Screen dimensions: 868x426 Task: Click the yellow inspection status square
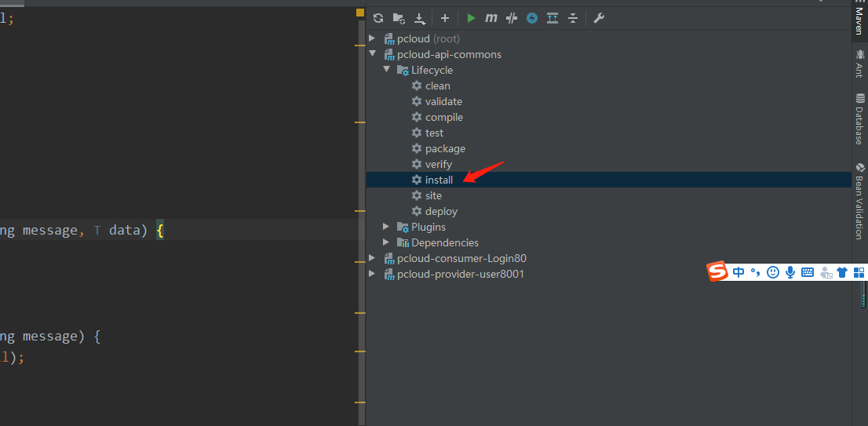coord(360,13)
